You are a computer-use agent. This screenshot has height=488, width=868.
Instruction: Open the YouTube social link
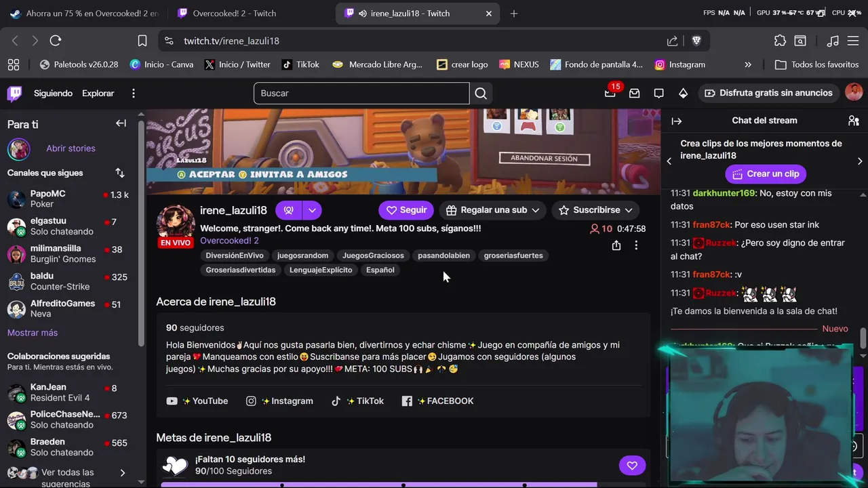[197, 401]
